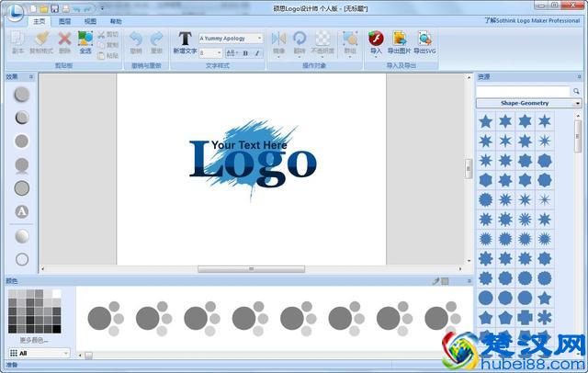Image resolution: width=588 pixels, height=373 pixels.
Task: Click the Save floppy icon in quick toolbar
Action: pyautogui.click(x=55, y=8)
